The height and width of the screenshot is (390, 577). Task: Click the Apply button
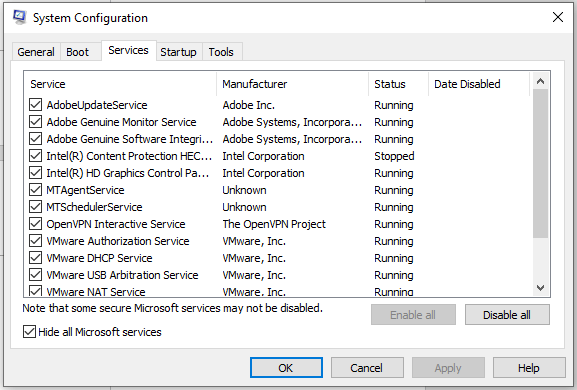click(x=448, y=368)
